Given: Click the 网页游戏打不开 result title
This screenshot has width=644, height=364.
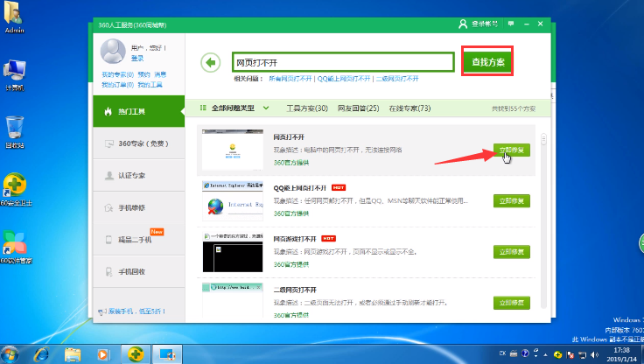Looking at the screenshot, I should tap(295, 239).
